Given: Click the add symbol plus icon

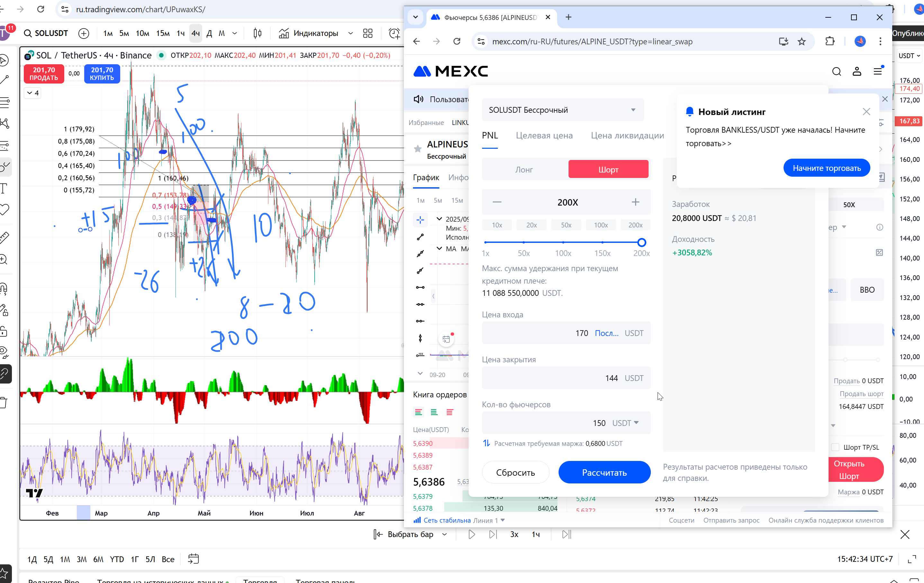Looking at the screenshot, I should pos(84,33).
